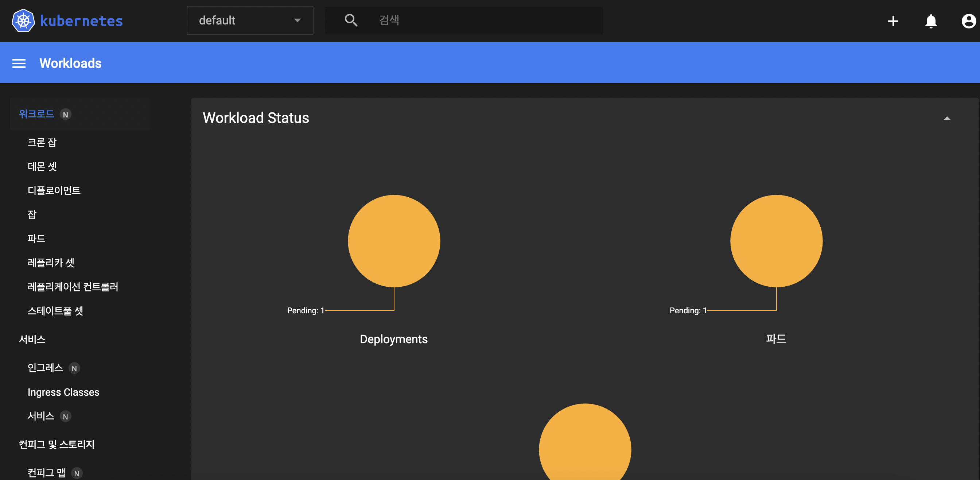Open 잡 in the sidebar
This screenshot has height=480, width=980.
coord(32,214)
